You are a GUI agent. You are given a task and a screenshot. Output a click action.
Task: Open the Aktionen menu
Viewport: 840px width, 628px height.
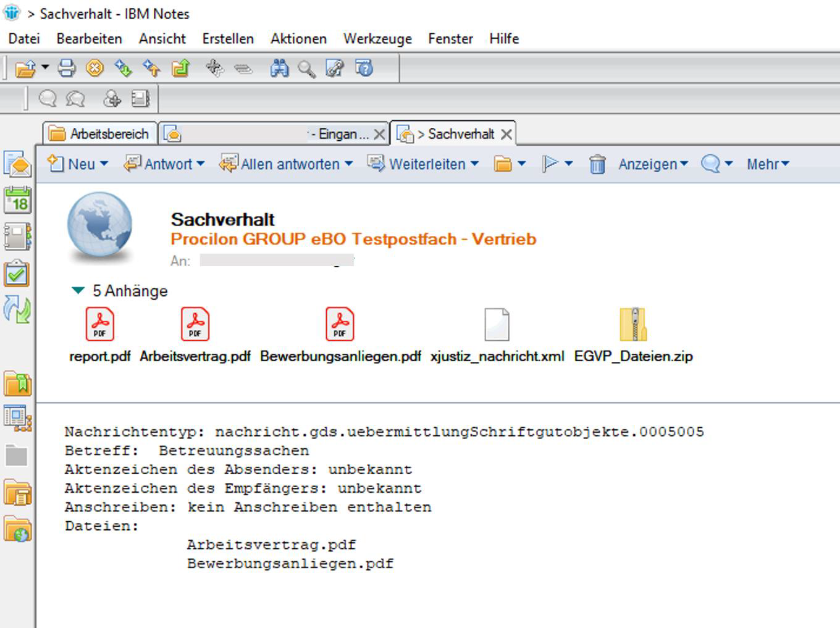298,38
